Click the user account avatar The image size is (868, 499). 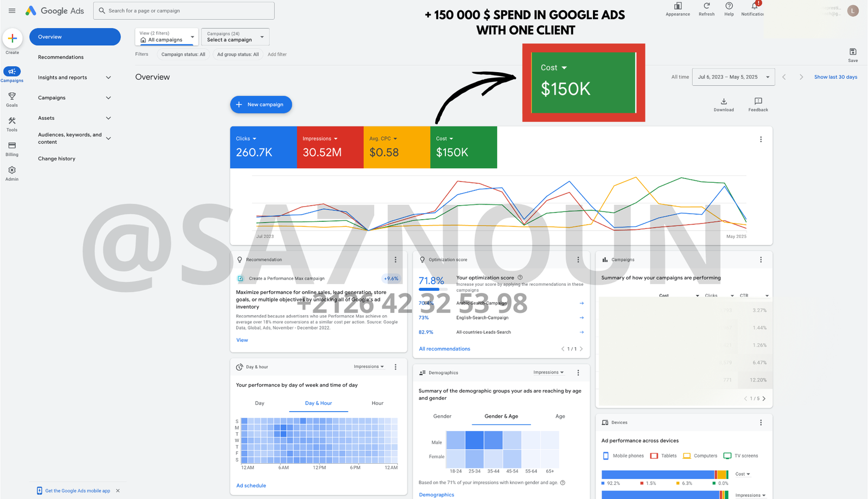point(853,10)
